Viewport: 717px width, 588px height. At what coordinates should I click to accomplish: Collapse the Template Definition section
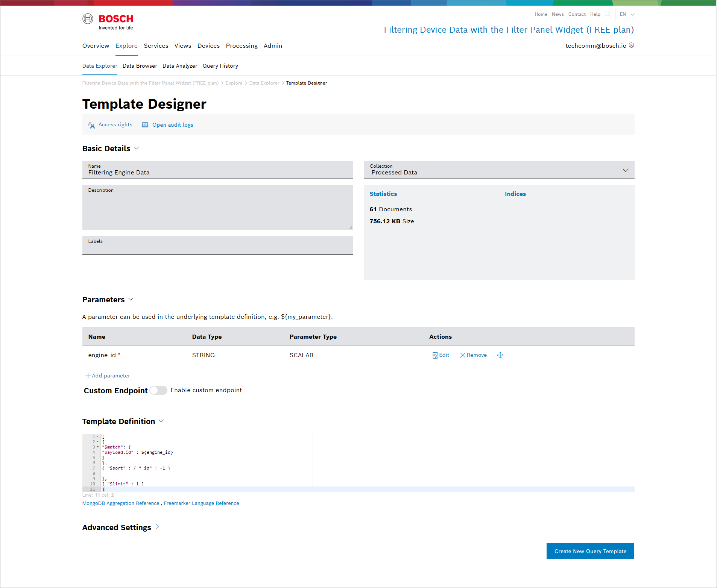[x=161, y=421]
